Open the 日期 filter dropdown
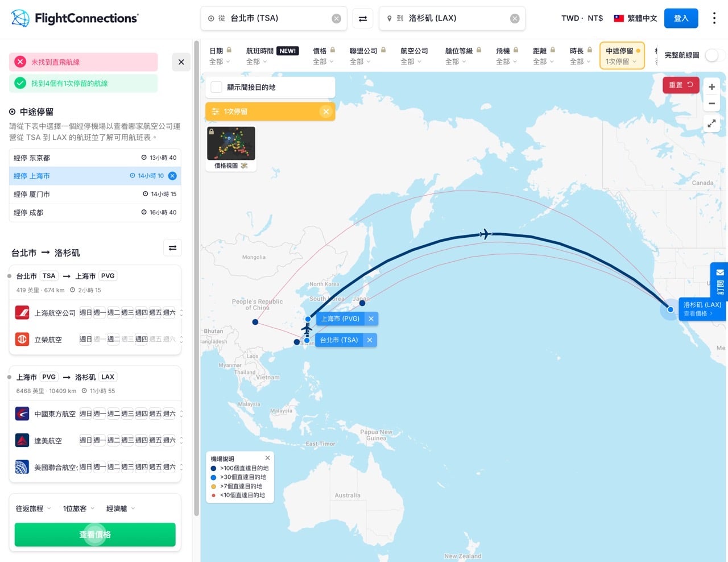The width and height of the screenshot is (728, 562). tap(220, 56)
